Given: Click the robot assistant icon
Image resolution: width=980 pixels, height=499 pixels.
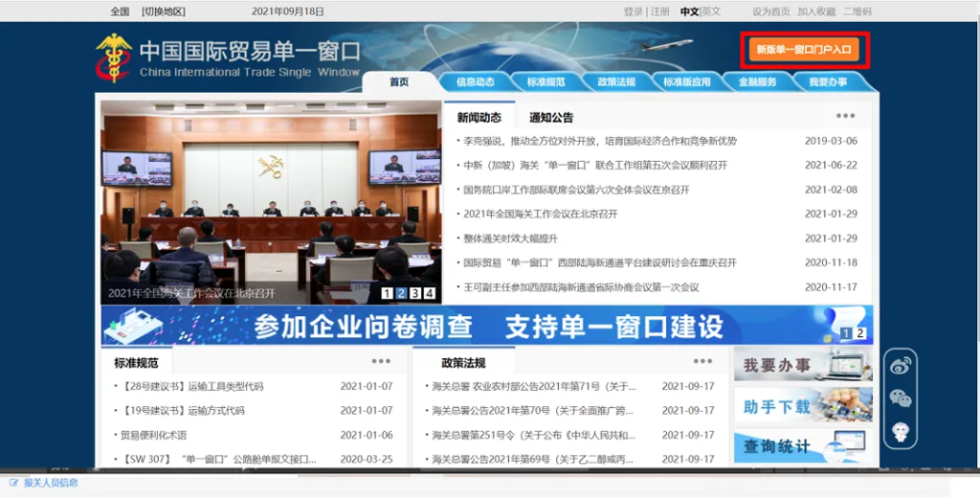Looking at the screenshot, I should coord(900,431).
